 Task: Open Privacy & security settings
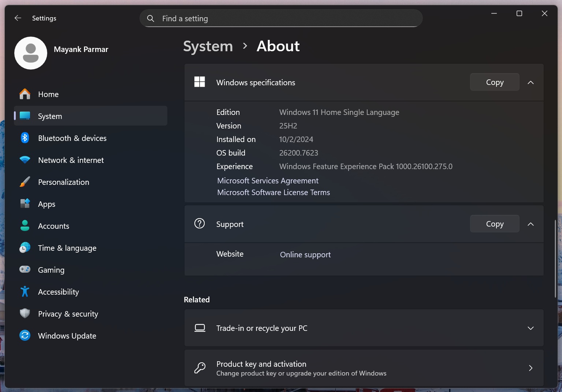pos(68,314)
